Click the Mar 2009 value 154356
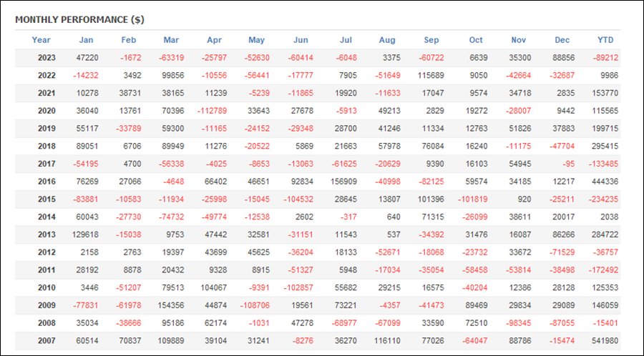This screenshot has width=644, height=356. pyautogui.click(x=169, y=305)
